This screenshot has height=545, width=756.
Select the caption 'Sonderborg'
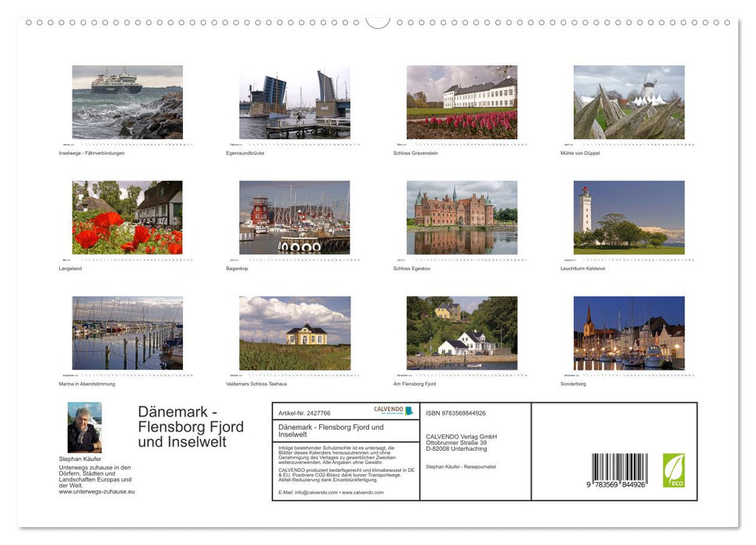coord(573,384)
